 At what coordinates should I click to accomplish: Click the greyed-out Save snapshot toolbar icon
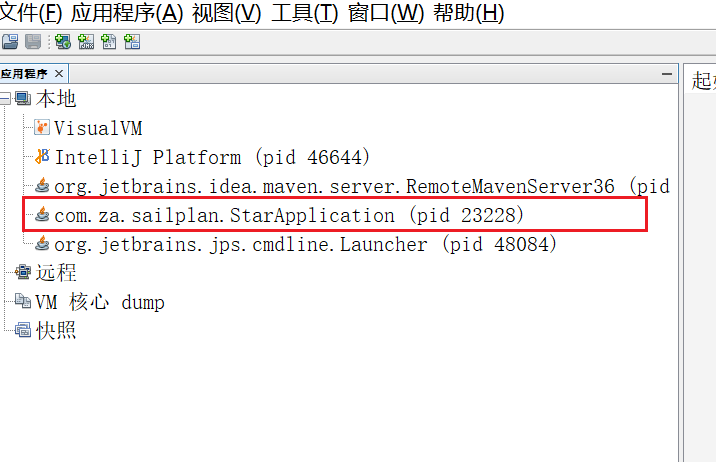[33, 42]
